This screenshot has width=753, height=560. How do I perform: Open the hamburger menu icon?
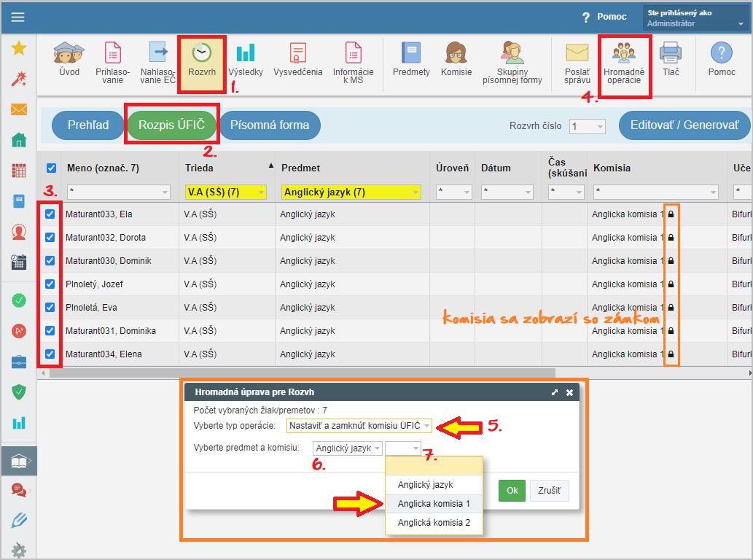point(17,17)
